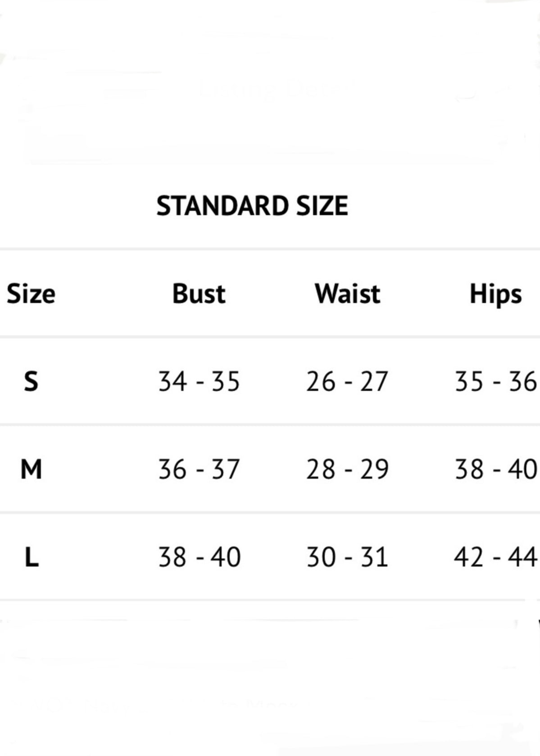Click the 38 - 40 value in medium row
The width and height of the screenshot is (540, 756).
[495, 469]
